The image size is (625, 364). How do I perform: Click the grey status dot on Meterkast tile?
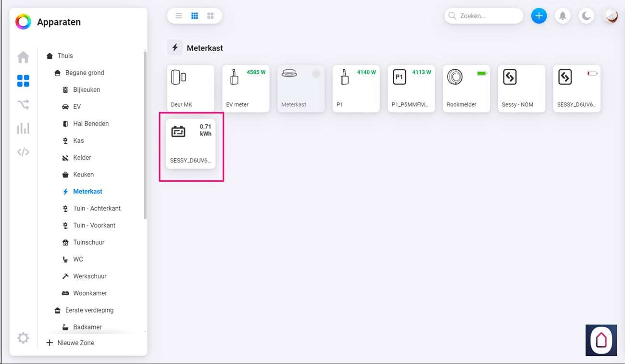pyautogui.click(x=316, y=74)
